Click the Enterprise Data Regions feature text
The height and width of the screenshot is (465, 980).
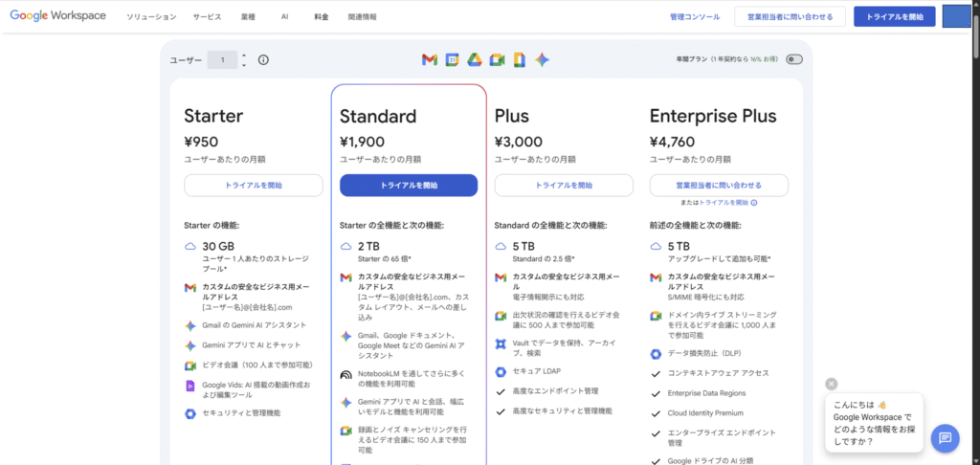(706, 393)
